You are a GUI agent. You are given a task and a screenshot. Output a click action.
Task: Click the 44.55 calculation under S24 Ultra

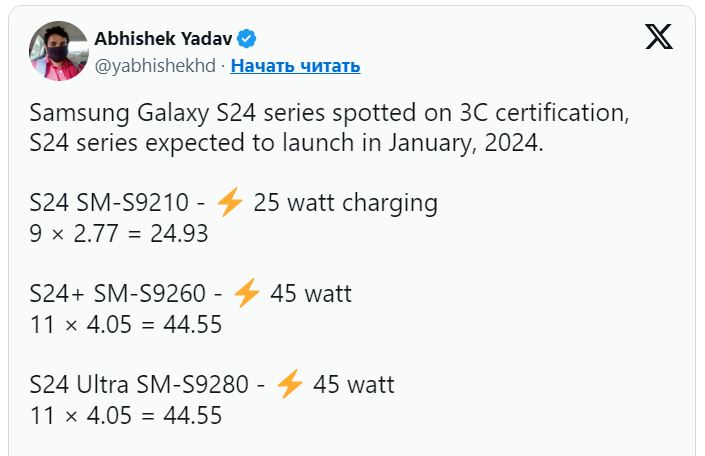125,415
